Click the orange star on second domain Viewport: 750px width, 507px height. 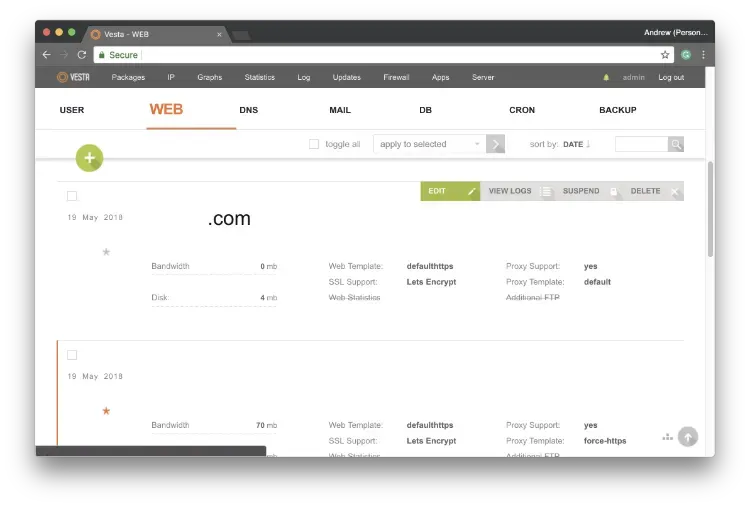[x=106, y=411]
